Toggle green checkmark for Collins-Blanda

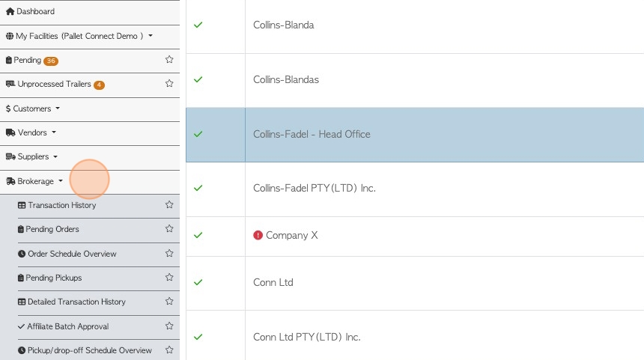198,25
